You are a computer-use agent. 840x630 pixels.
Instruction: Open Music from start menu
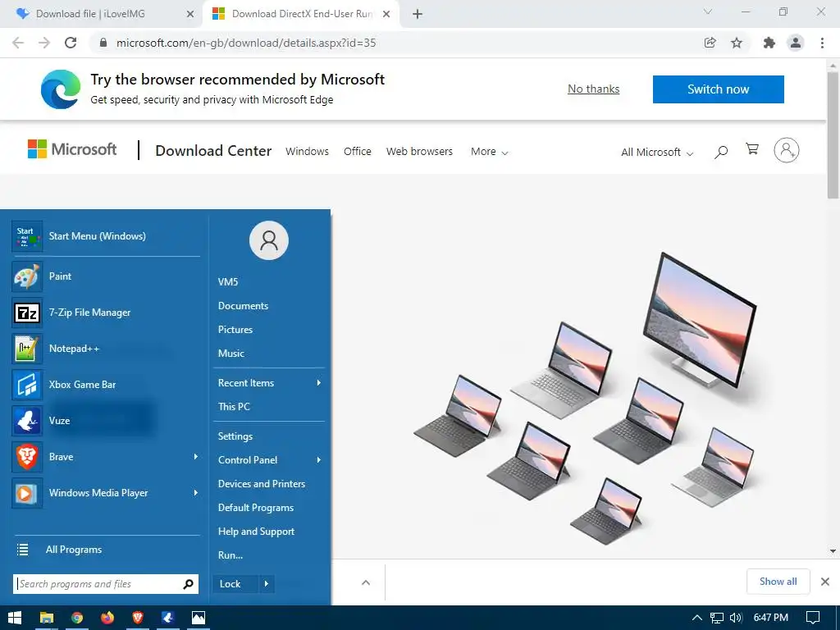click(231, 354)
